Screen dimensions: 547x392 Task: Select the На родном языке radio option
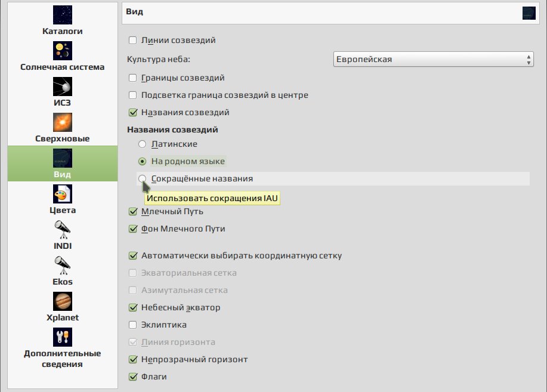(143, 161)
